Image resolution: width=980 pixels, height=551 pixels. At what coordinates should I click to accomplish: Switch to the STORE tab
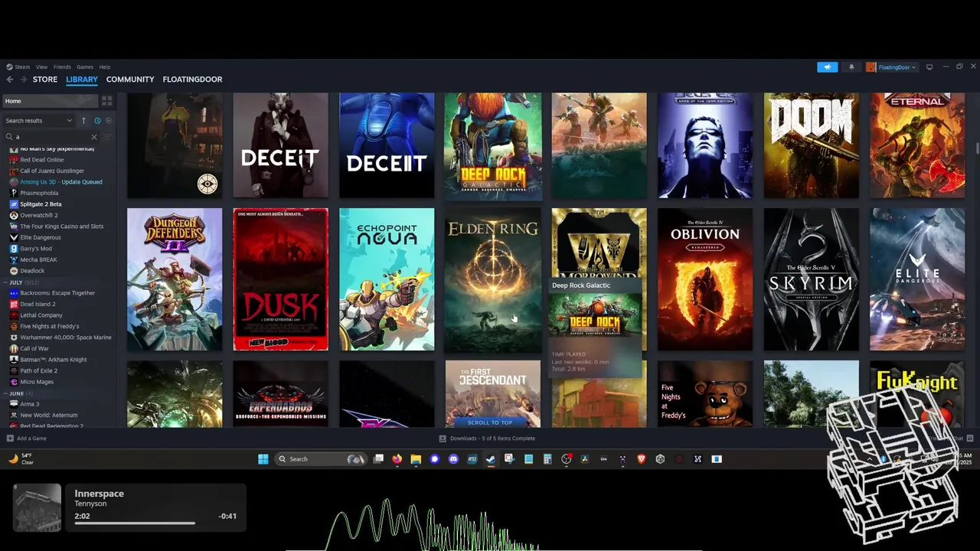point(45,80)
